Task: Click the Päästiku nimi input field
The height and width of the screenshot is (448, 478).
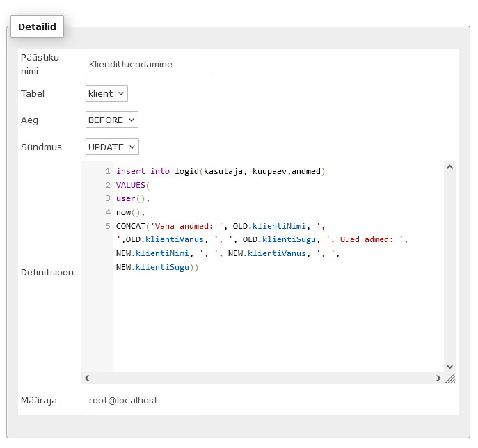Action: pos(148,64)
